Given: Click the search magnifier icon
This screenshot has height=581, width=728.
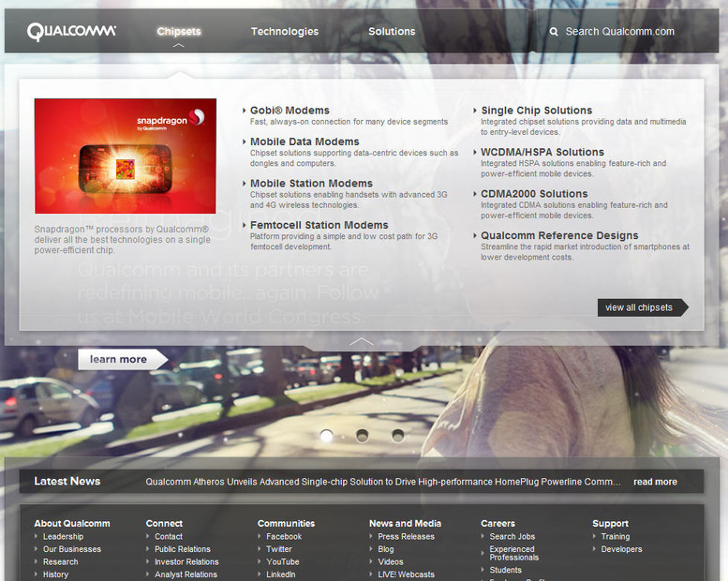Looking at the screenshot, I should coord(554,32).
